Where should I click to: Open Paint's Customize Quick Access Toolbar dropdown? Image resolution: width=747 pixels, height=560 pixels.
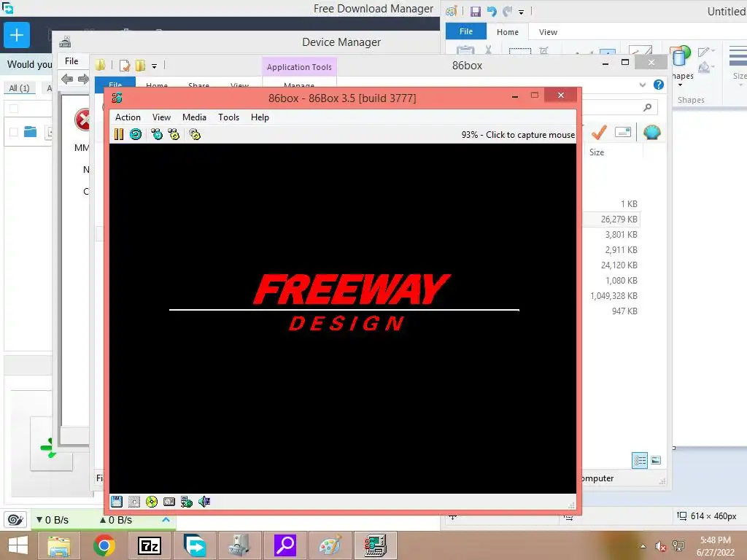[x=521, y=12]
